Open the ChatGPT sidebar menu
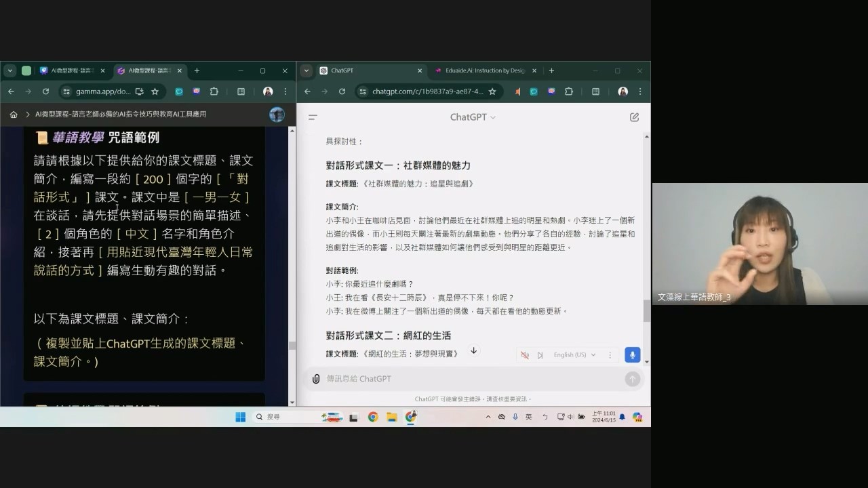 [x=313, y=117]
